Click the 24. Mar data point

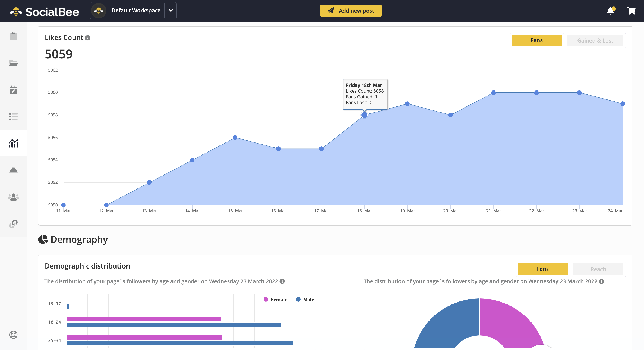(x=623, y=104)
